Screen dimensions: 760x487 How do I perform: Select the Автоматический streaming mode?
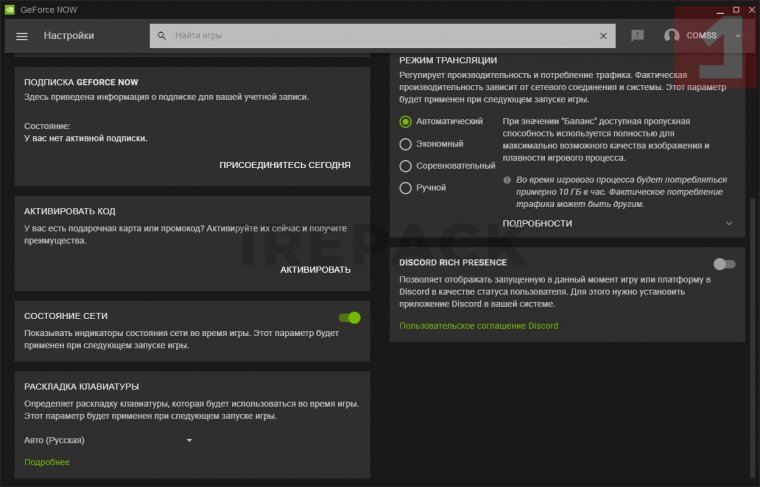[405, 122]
